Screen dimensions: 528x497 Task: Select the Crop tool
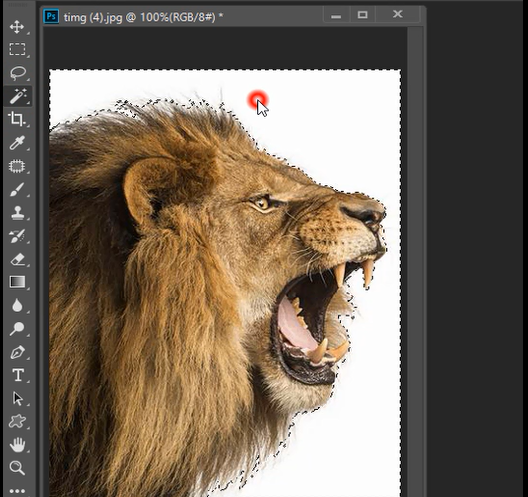(x=17, y=119)
